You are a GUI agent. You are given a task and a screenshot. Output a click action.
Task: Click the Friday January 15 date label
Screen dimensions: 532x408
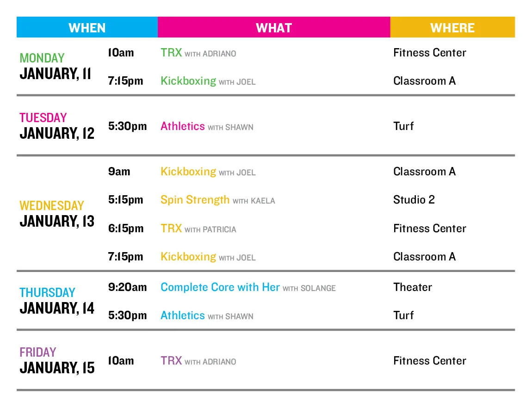[57, 360]
